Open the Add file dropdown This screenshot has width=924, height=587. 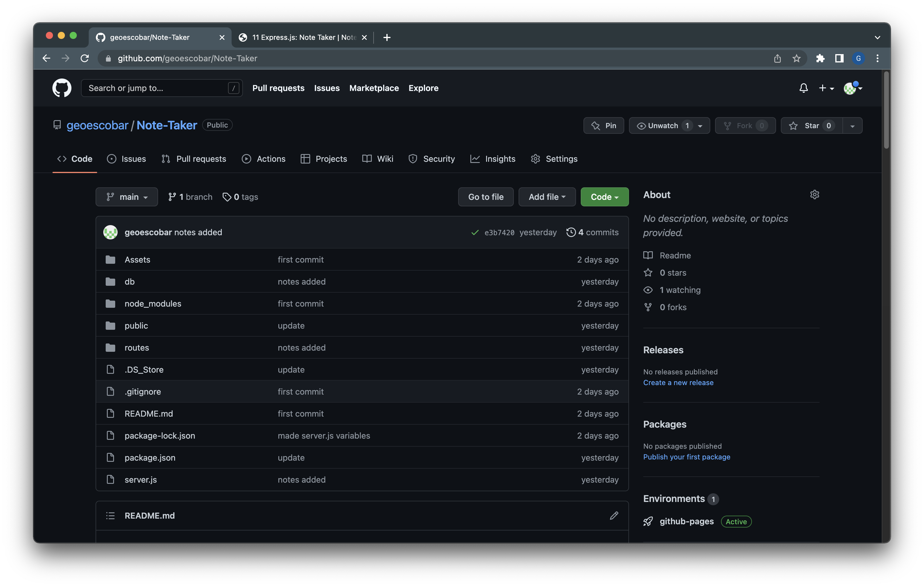547,197
